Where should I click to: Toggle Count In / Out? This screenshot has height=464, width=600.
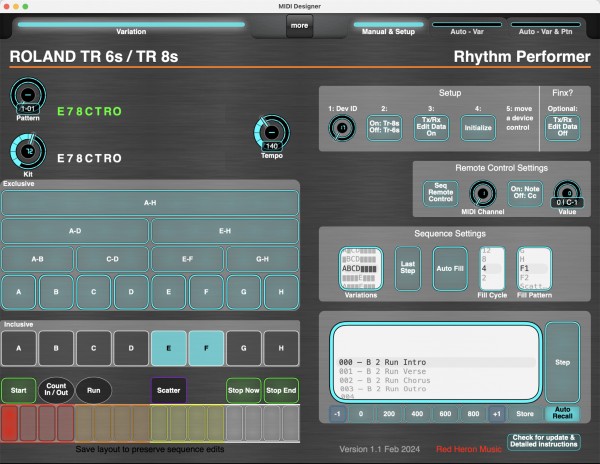[x=56, y=390]
